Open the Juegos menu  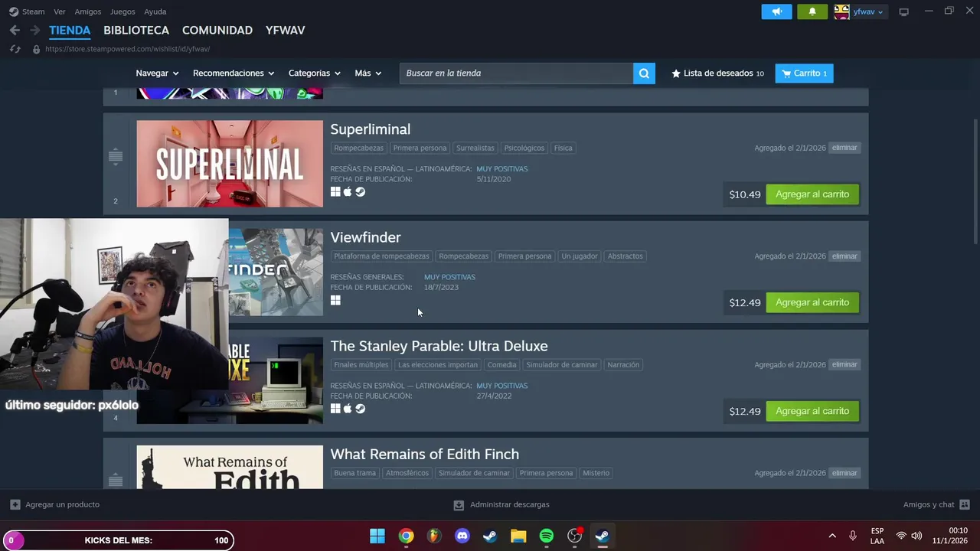(x=122, y=11)
